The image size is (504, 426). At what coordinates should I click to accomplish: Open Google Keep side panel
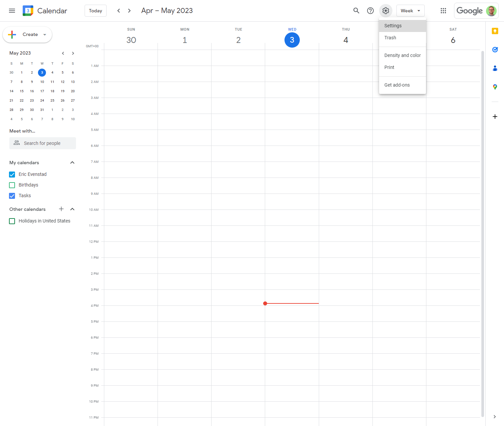click(495, 31)
